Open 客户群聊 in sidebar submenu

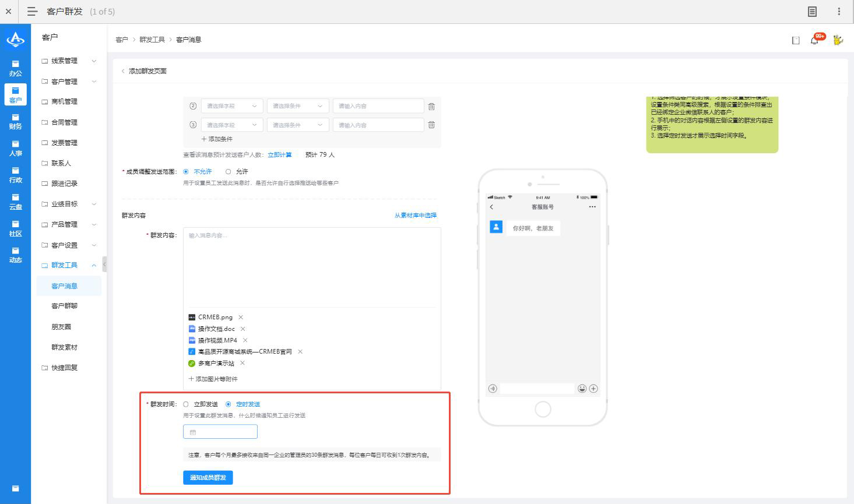tap(64, 306)
